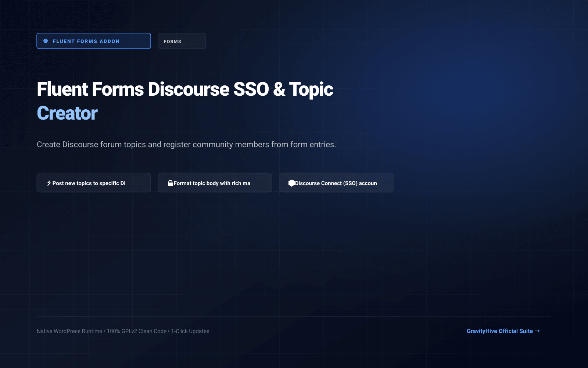Click the shield icon on Discourse Connect chip

291,183
